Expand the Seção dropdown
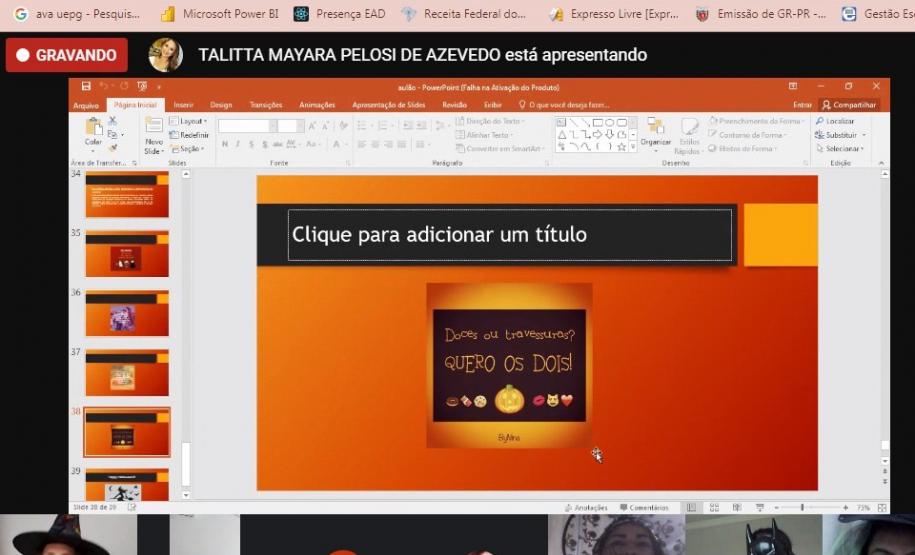 pyautogui.click(x=189, y=148)
